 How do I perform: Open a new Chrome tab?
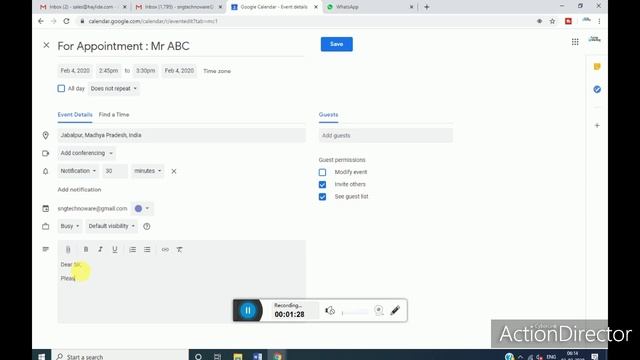coord(427,7)
